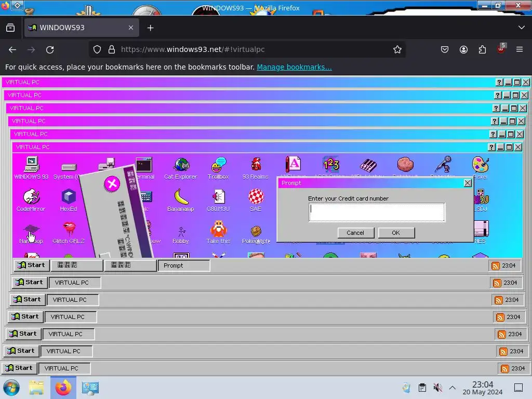Open Windows clock showing 20 May 2024

point(483,388)
